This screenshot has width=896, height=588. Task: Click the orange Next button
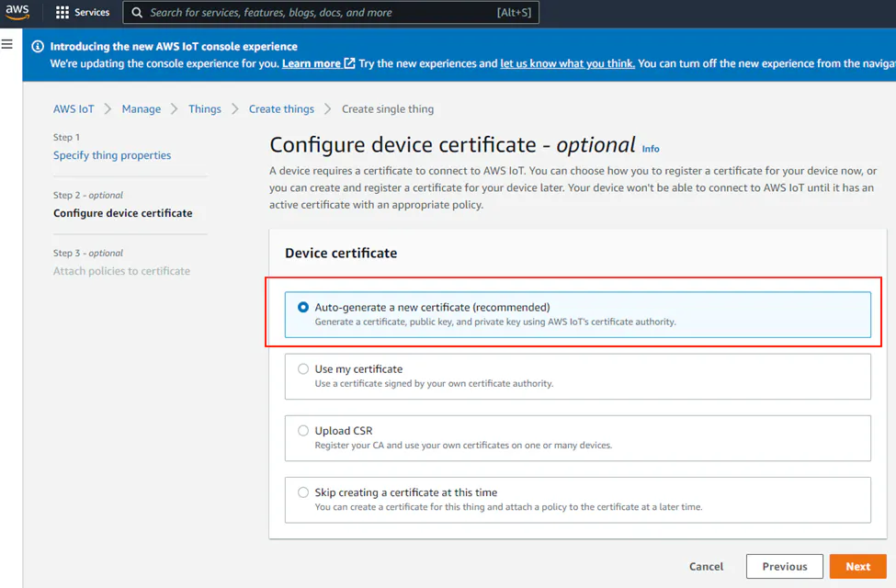[858, 566]
